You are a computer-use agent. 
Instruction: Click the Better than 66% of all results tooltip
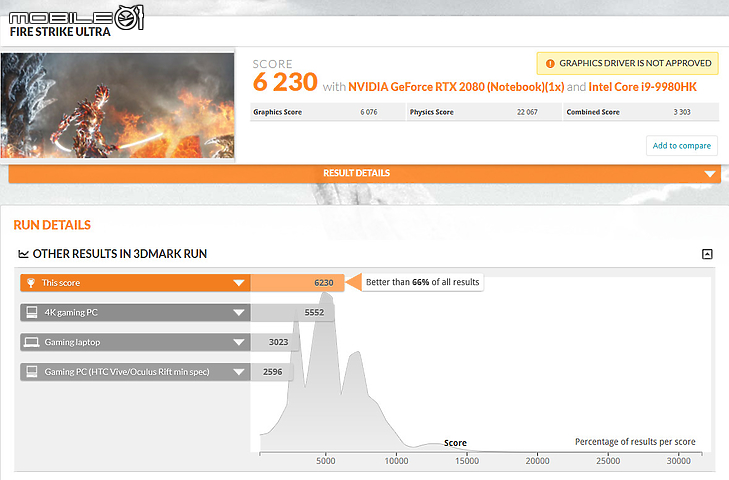point(422,282)
